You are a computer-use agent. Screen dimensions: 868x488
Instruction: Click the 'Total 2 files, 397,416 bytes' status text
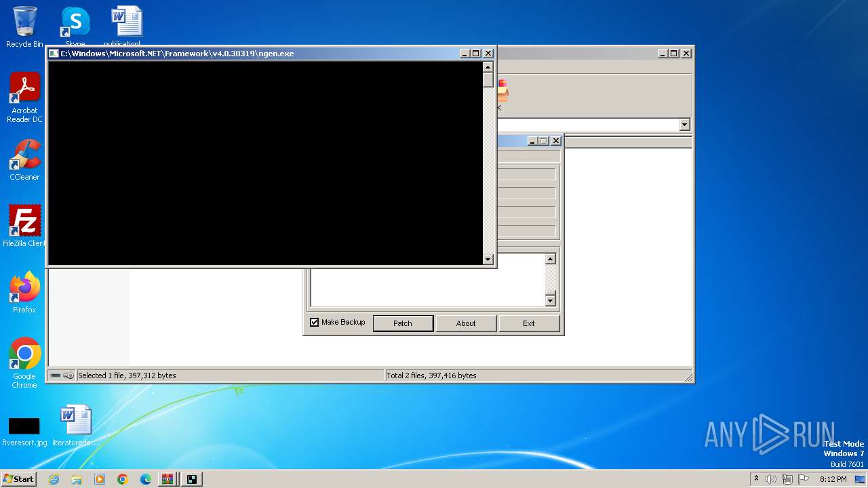[x=431, y=375]
